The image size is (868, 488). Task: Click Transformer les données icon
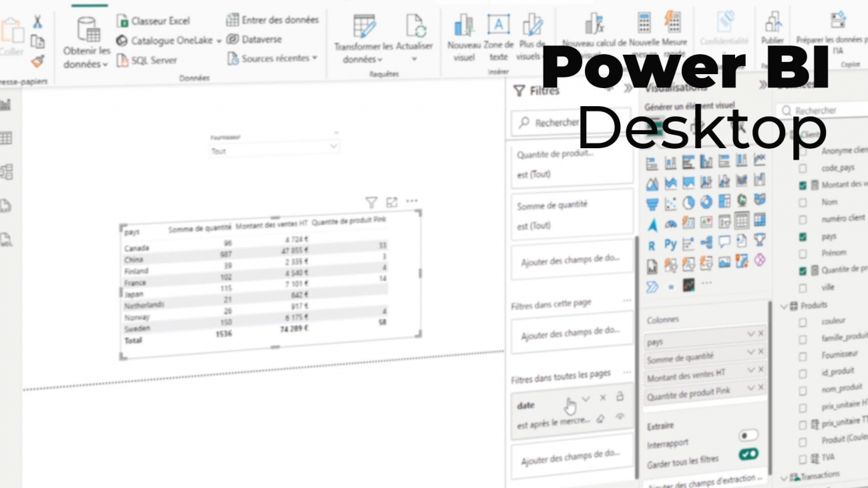(364, 27)
